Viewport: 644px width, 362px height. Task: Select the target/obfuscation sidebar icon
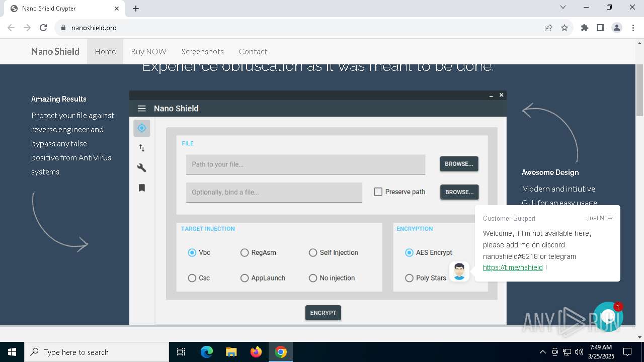142,128
